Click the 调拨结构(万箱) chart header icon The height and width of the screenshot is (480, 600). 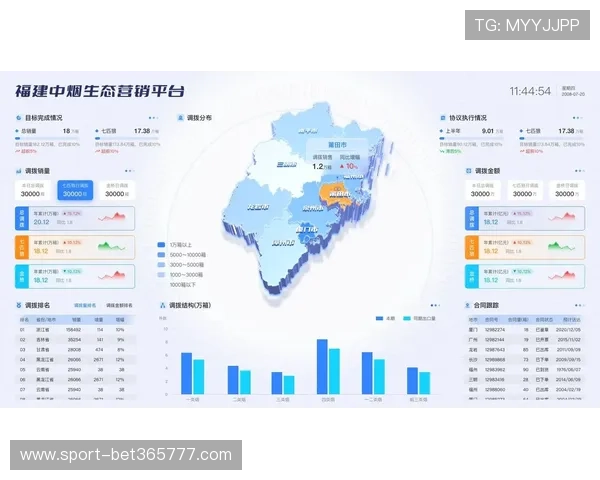(161, 304)
